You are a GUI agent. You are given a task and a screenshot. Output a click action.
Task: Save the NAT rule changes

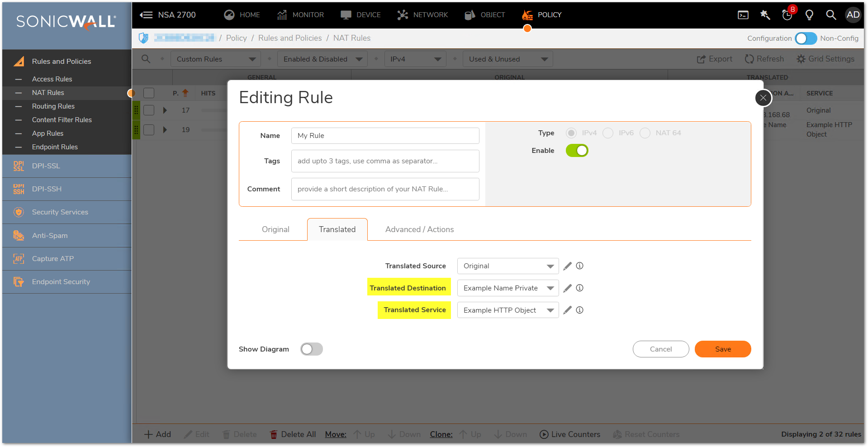pos(722,349)
